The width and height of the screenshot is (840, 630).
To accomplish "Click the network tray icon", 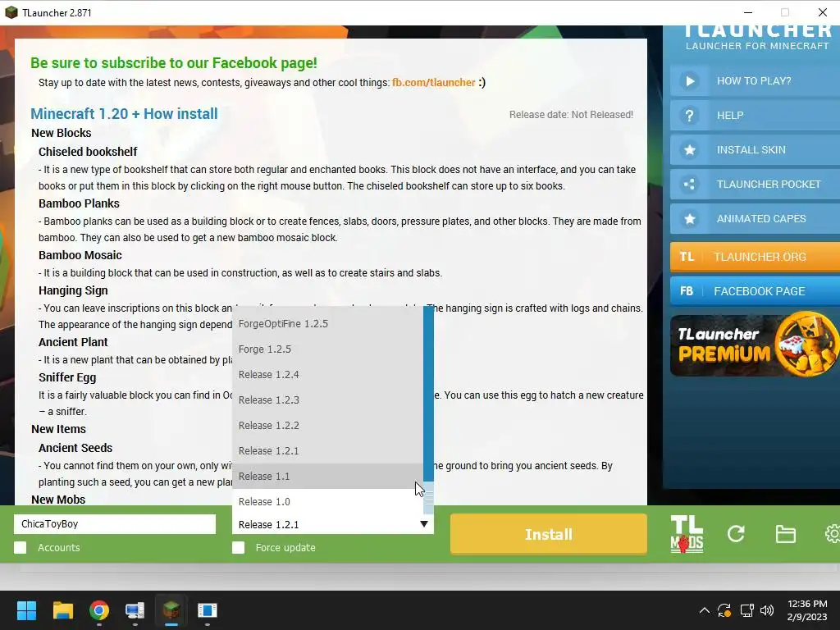I will click(x=746, y=610).
